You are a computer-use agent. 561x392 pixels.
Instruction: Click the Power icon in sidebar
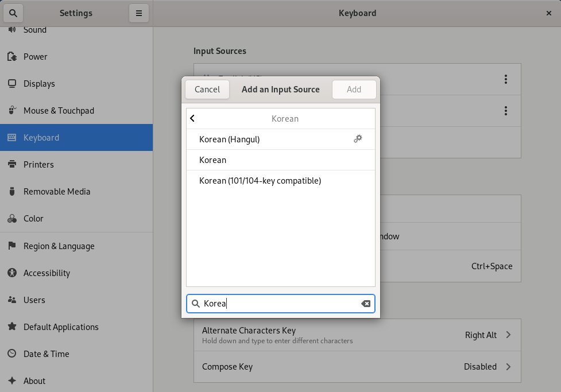pyautogui.click(x=12, y=56)
